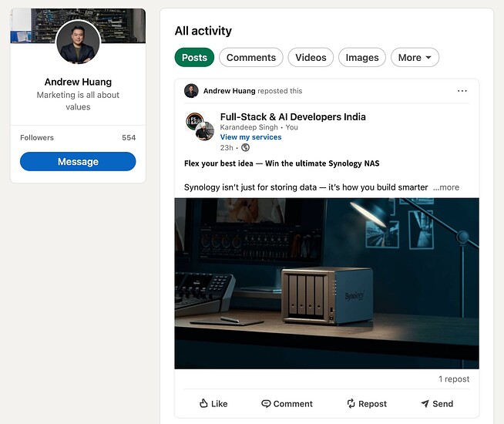Open the Synology NAS post image
This screenshot has width=504, height=424.
click(x=327, y=283)
